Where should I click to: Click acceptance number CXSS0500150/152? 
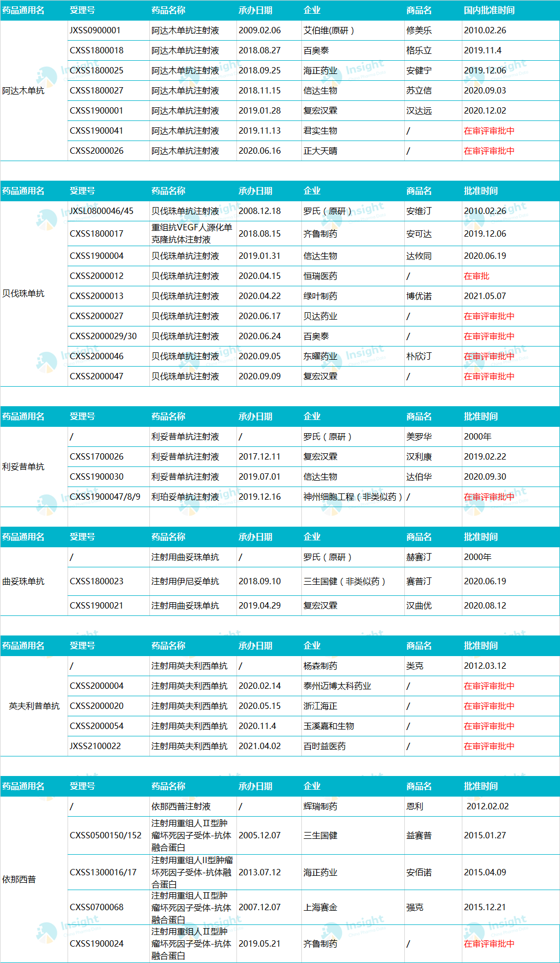(106, 836)
